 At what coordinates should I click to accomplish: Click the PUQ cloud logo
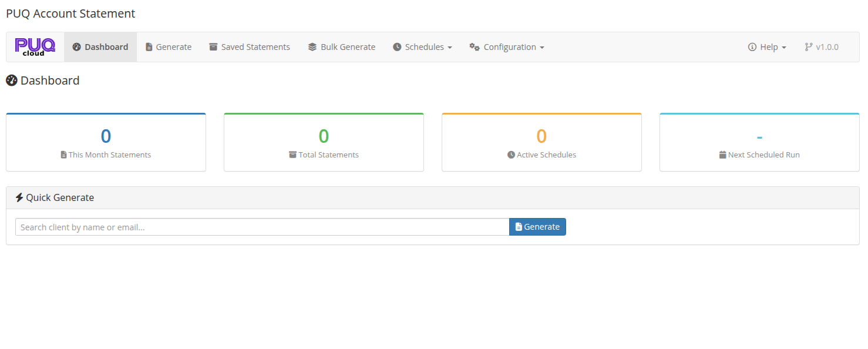point(35,46)
